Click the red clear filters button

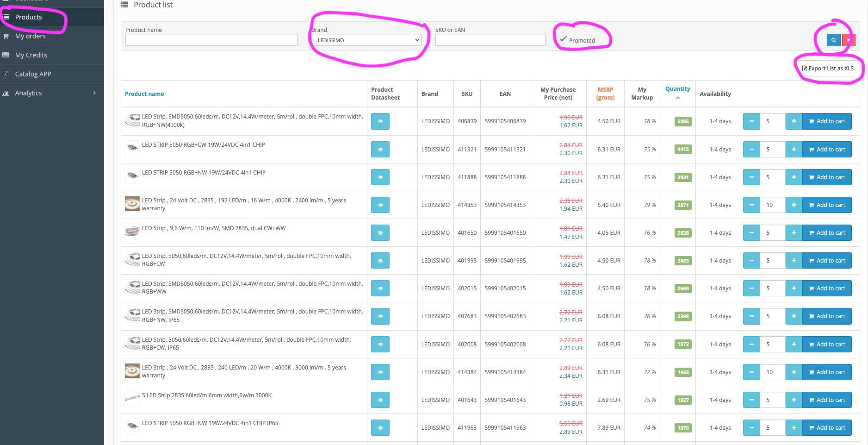click(x=849, y=40)
